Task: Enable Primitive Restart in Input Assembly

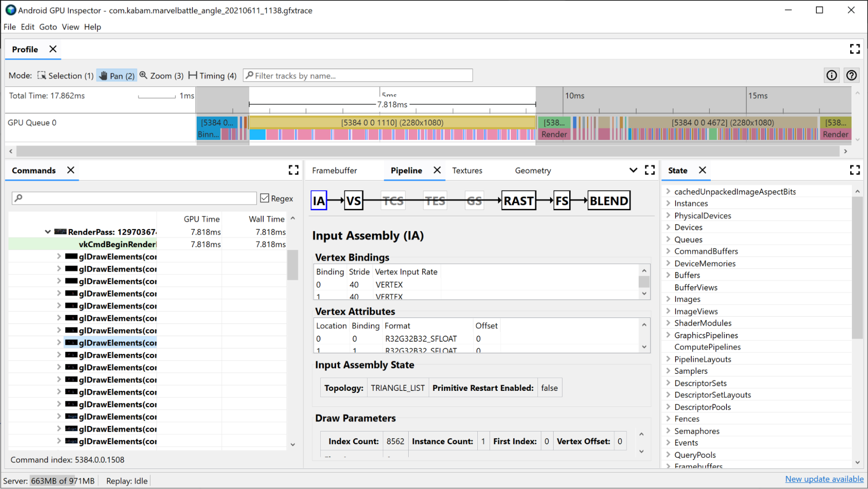Action: (x=548, y=388)
